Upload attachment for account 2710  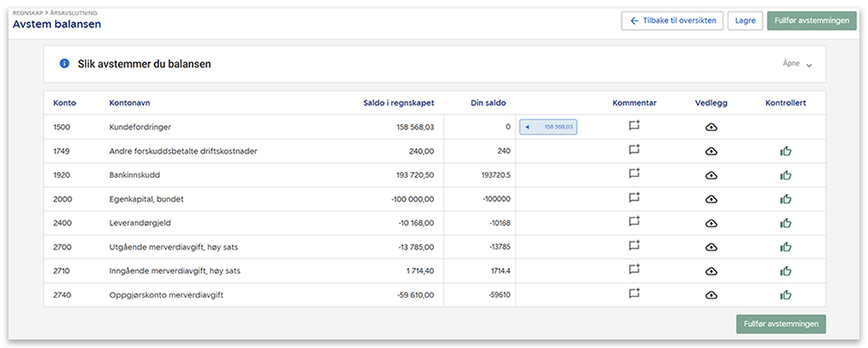[x=711, y=271]
